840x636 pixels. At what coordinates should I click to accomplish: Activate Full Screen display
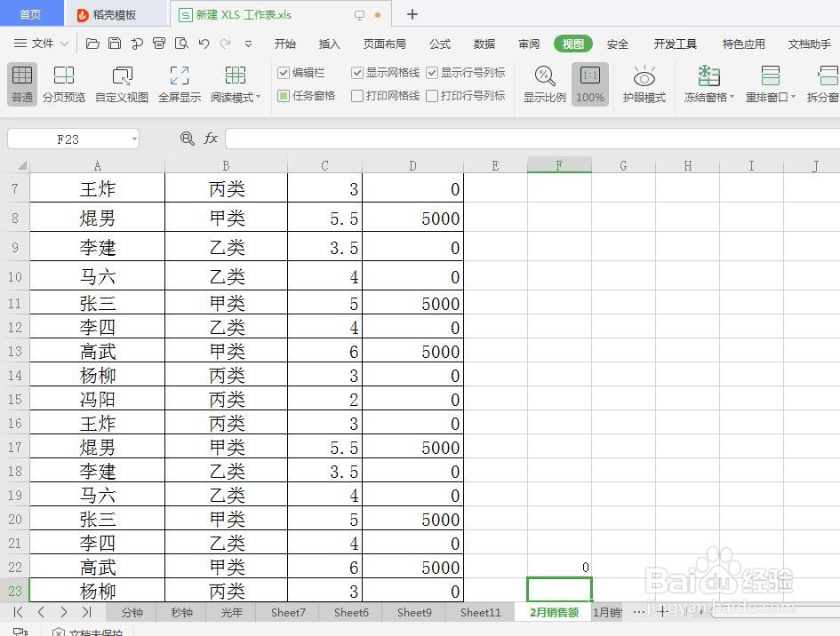point(179,84)
